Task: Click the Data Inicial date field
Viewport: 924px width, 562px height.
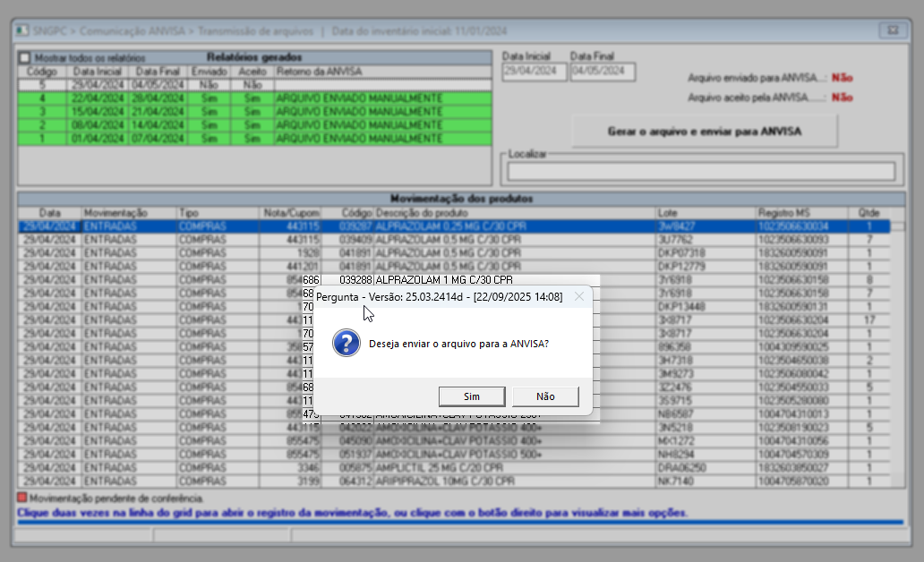Action: (534, 72)
